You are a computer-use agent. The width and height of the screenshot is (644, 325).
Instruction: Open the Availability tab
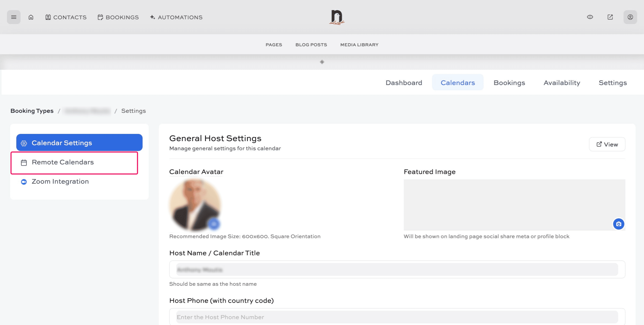tap(561, 82)
